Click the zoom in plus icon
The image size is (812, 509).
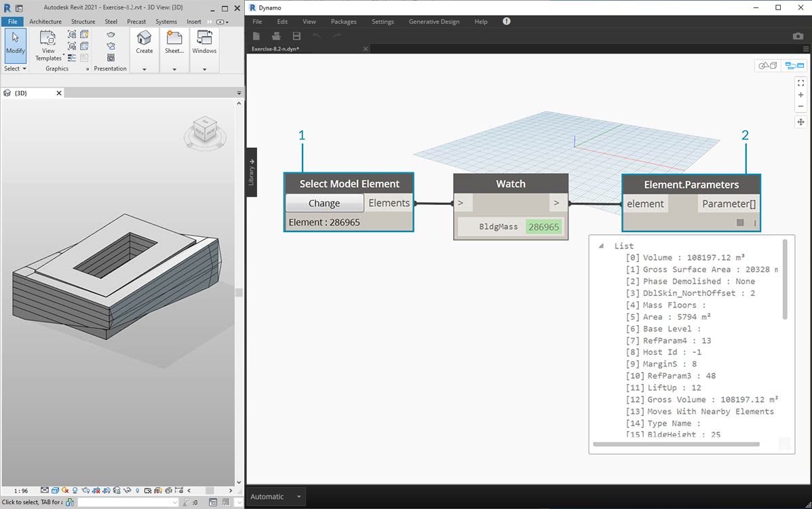pyautogui.click(x=800, y=95)
